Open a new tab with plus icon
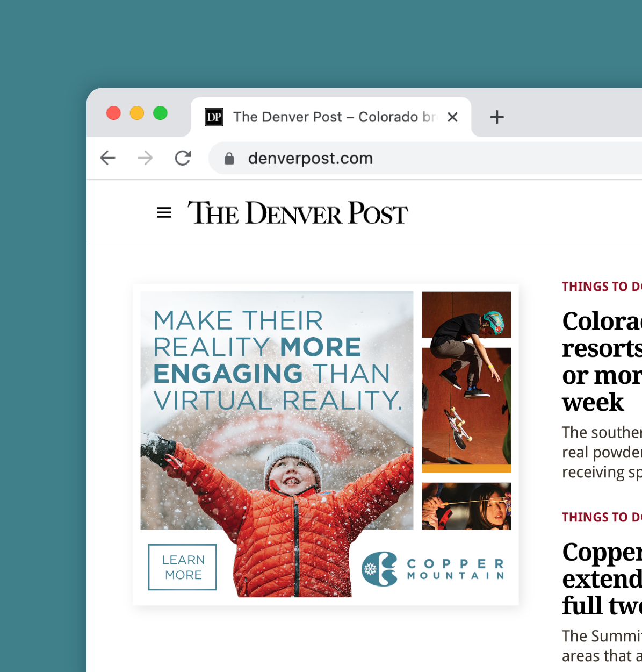This screenshot has width=642, height=672. [x=497, y=117]
